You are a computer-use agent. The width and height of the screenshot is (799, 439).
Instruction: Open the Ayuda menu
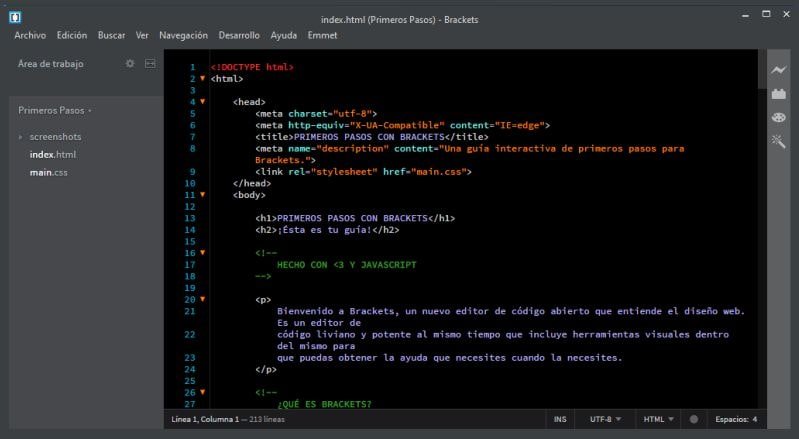(284, 35)
